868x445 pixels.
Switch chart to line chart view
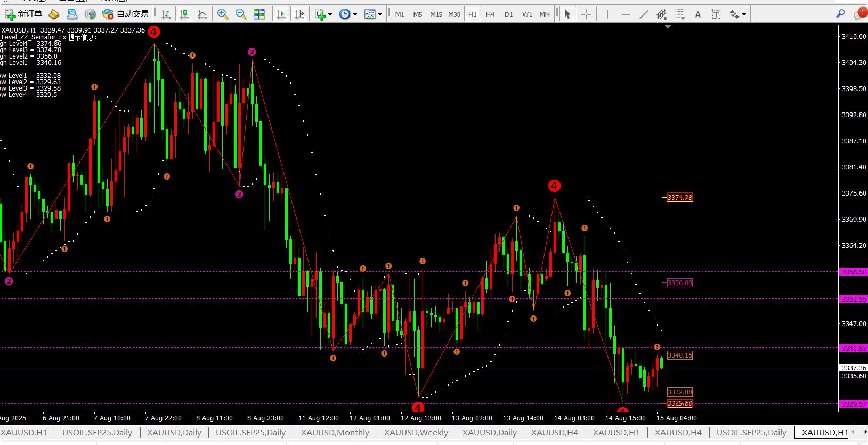click(x=202, y=14)
